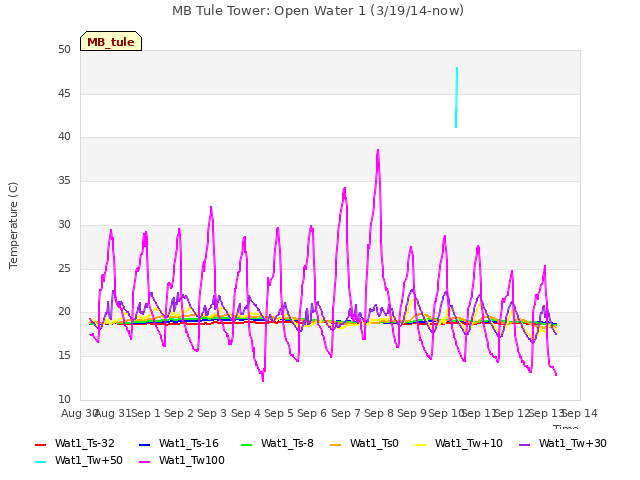
Task: Select the Wat1_Ts-16 legend label
Action: click(x=189, y=443)
